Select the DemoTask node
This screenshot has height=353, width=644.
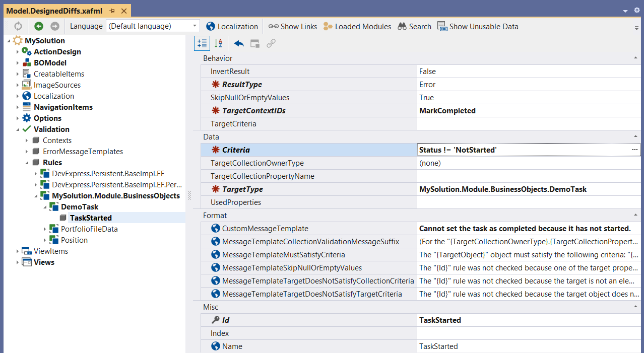80,207
